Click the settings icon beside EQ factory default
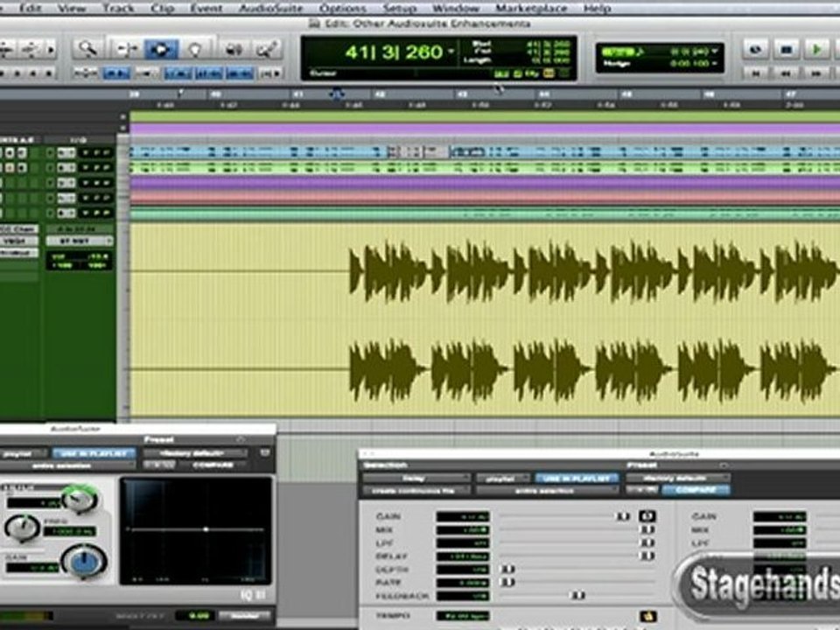Viewport: 840px width, 630px height. pyautogui.click(x=264, y=453)
